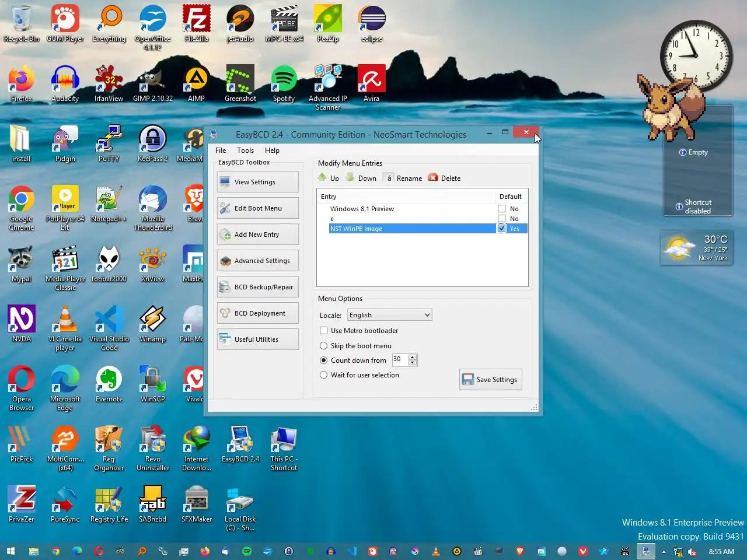Select the Revo Uninstaller desktop icon
This screenshot has width=747, height=560.
click(153, 449)
